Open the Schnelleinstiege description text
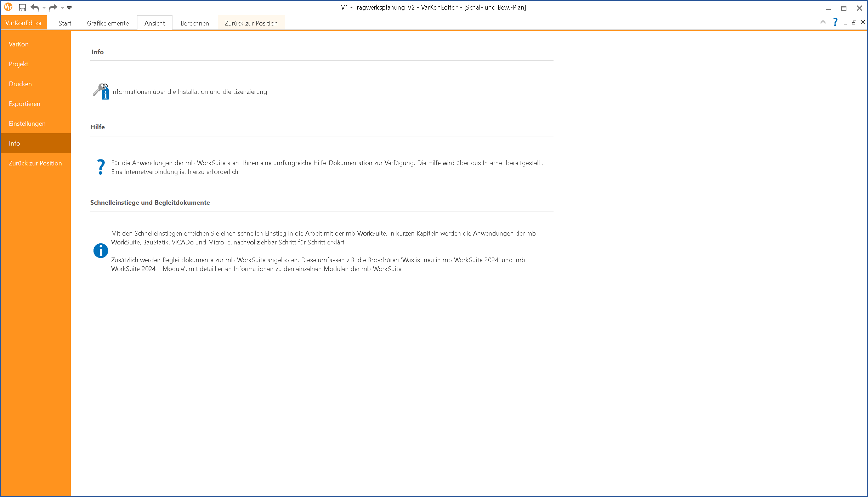The height and width of the screenshot is (497, 868). point(323,251)
